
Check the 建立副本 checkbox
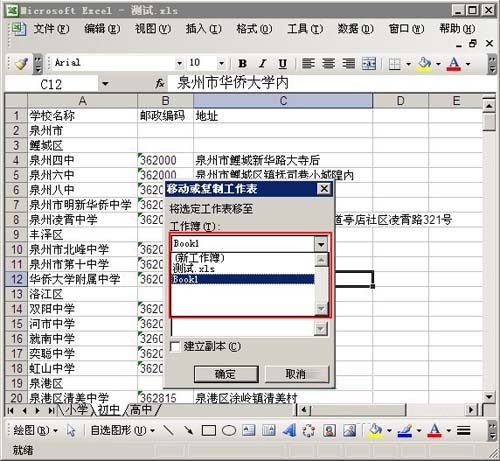175,347
